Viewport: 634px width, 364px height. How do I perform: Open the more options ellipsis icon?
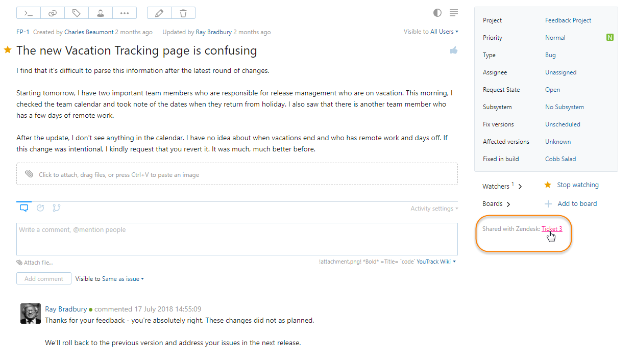coord(124,13)
